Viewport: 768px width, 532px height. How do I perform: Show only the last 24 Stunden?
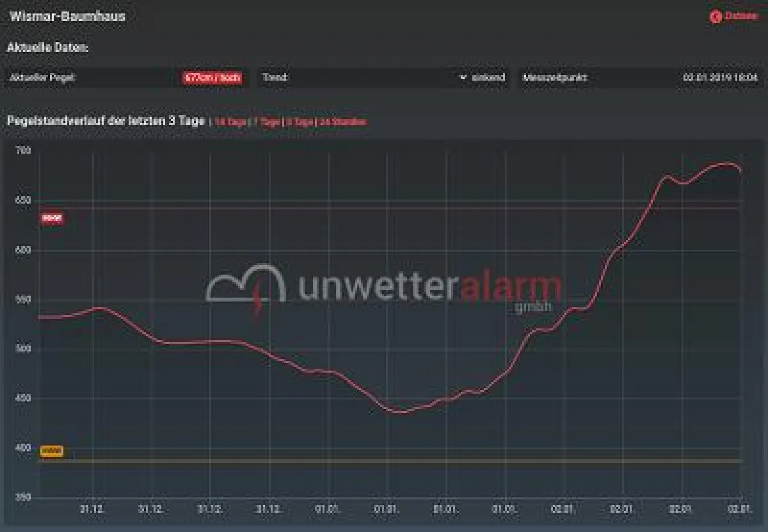coord(343,122)
